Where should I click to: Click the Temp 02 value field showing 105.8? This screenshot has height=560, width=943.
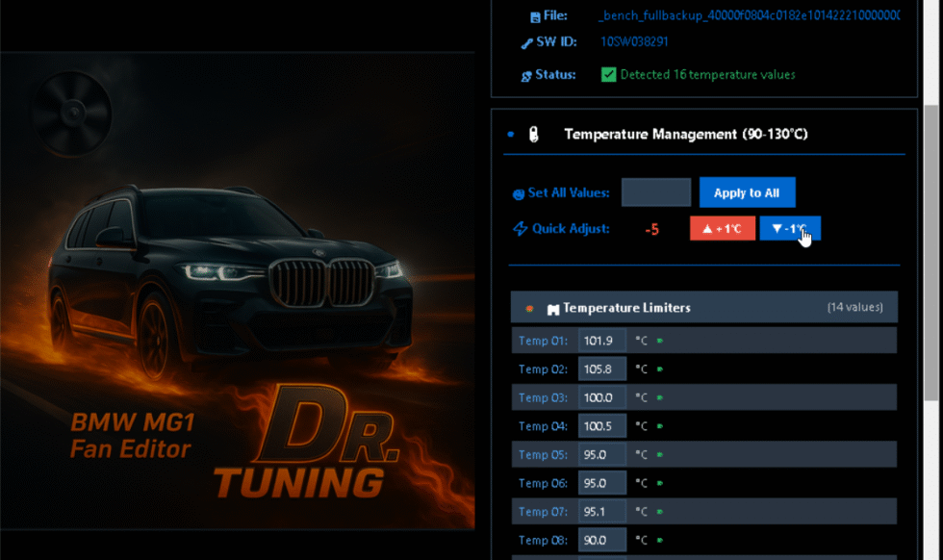coord(601,369)
